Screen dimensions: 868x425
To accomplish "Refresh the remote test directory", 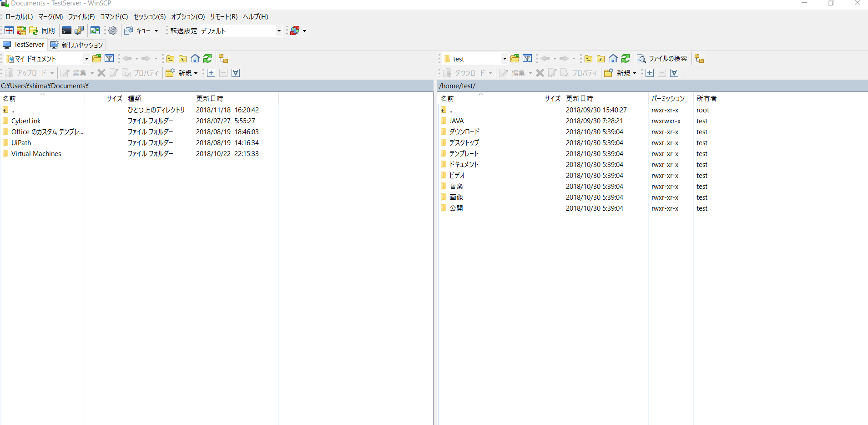I will (625, 58).
